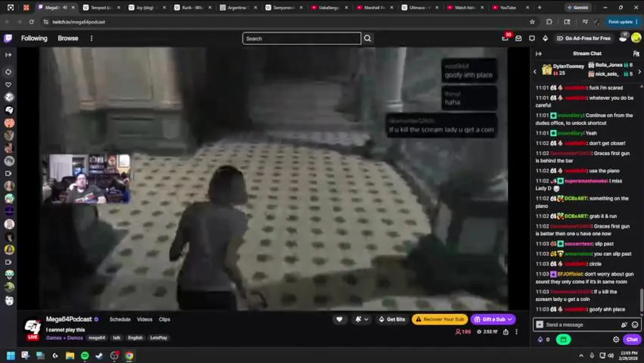Click the stream share icon

click(x=505, y=332)
